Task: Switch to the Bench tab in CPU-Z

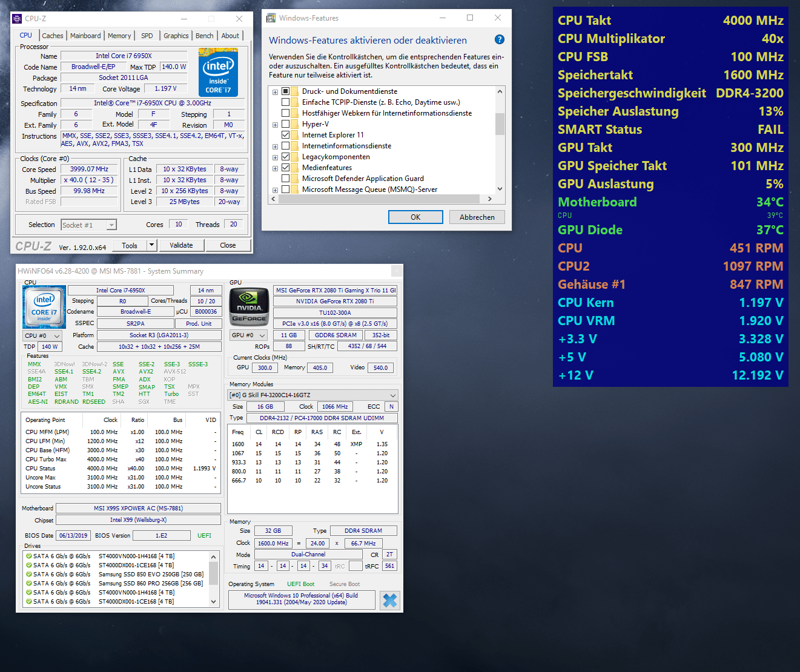Action: pyautogui.click(x=205, y=36)
